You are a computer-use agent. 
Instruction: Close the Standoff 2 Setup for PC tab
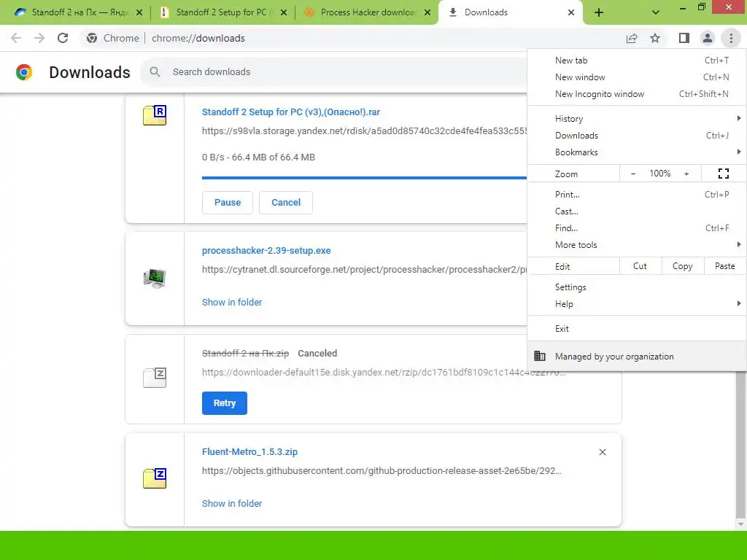[284, 12]
